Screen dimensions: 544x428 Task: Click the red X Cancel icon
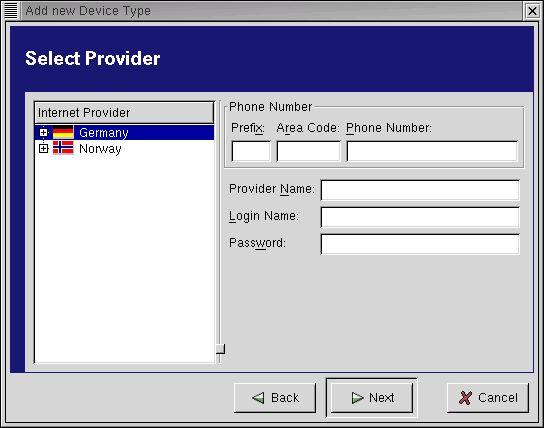point(465,398)
